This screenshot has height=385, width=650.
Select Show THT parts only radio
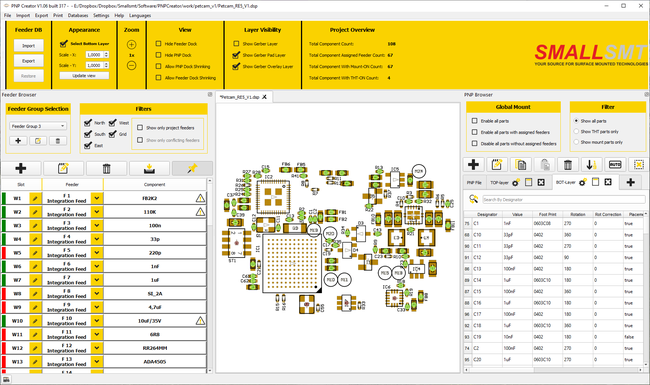click(x=576, y=131)
